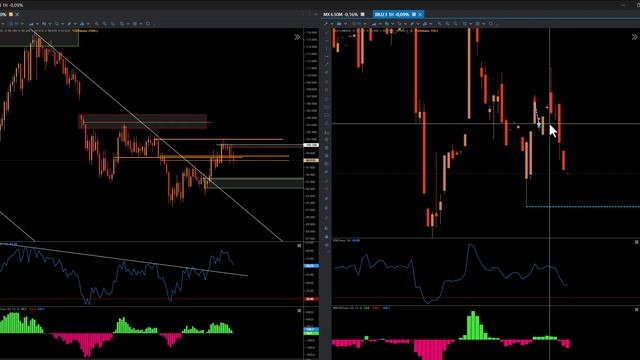640x360 pixels.
Task: Open the menu icon on BRJ2 1H tab
Action: click(414, 14)
